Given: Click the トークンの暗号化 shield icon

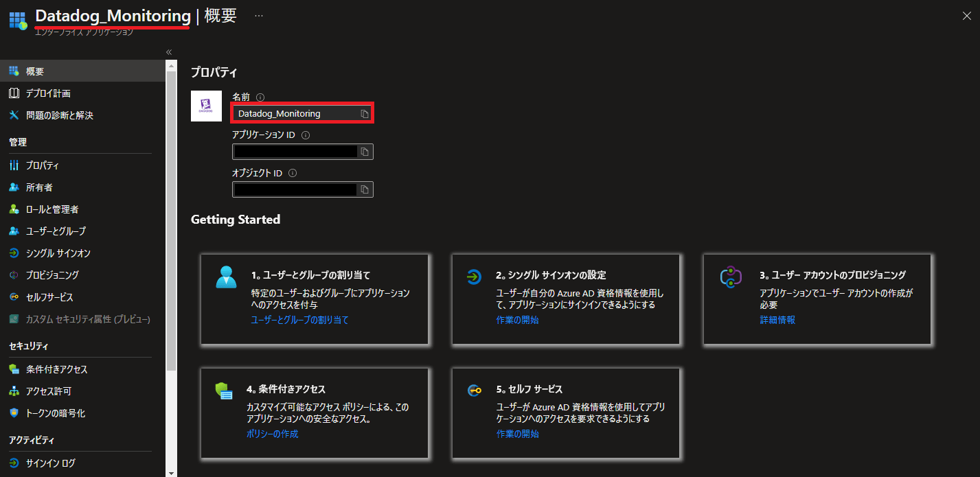Looking at the screenshot, I should [x=14, y=413].
